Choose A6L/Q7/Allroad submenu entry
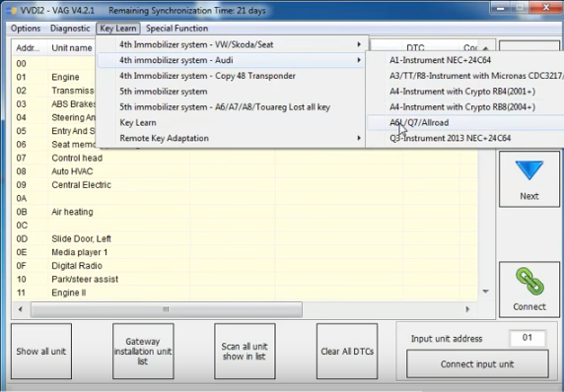Image resolution: width=564 pixels, height=392 pixels. click(x=465, y=122)
